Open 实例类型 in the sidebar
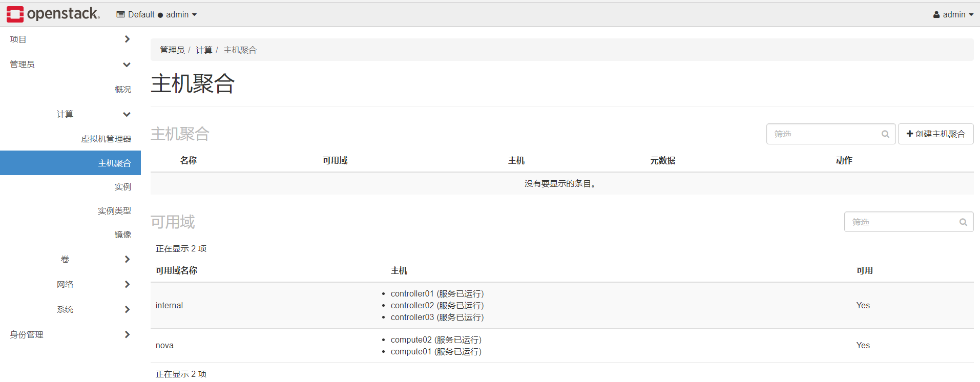The height and width of the screenshot is (382, 980). [114, 210]
